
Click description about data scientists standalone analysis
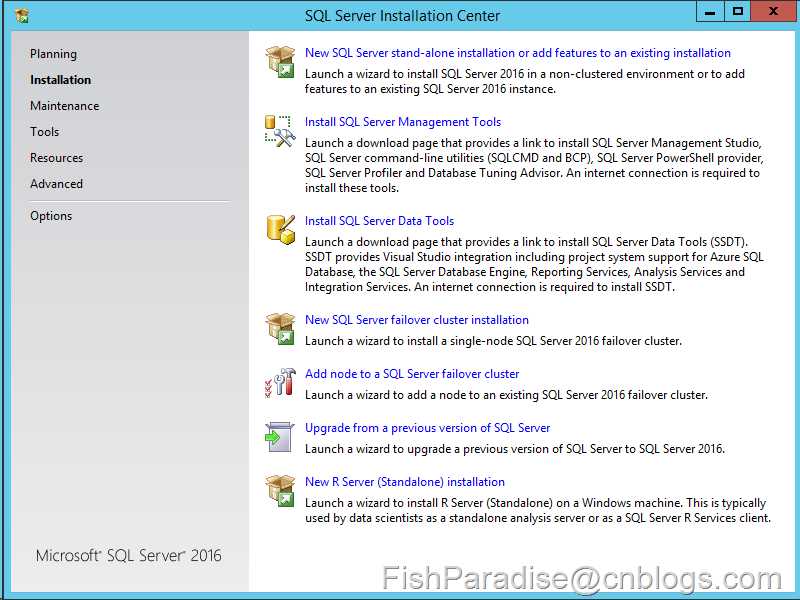pos(538,511)
